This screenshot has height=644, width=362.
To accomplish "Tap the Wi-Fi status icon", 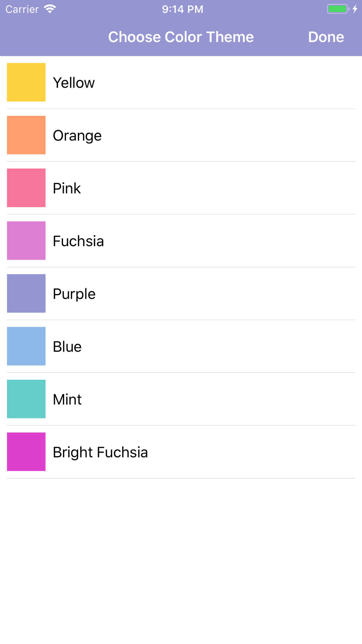I will 50,9.
